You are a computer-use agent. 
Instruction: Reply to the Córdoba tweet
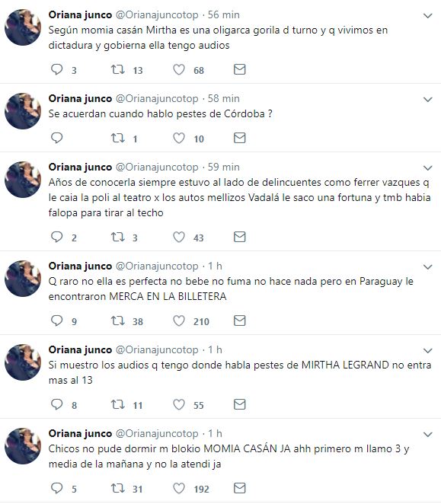pos(57,138)
